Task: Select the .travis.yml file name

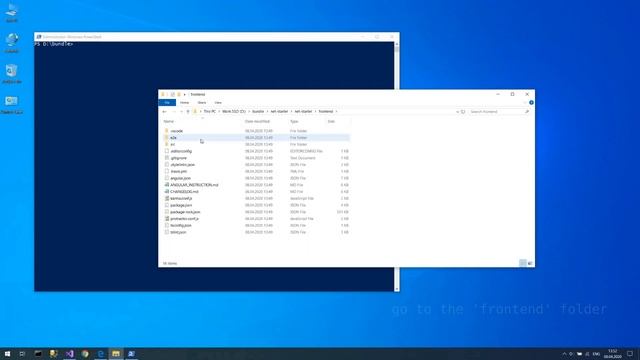Action: 178,171
